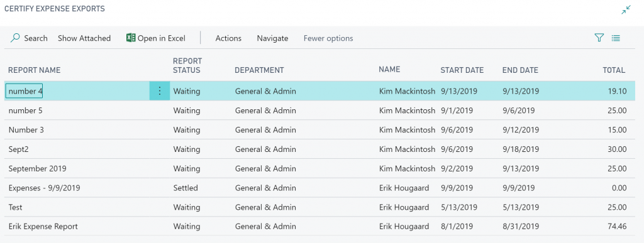
Task: Select the 'Number 3' report name
Action: pos(26,130)
